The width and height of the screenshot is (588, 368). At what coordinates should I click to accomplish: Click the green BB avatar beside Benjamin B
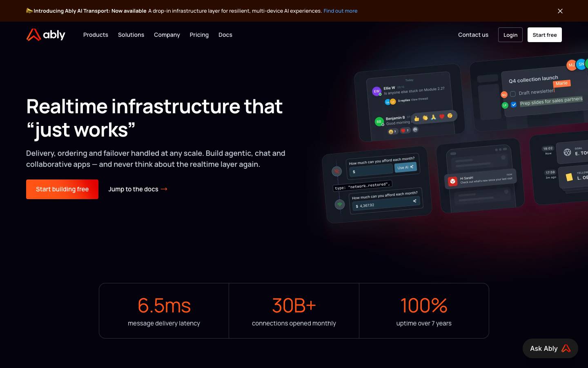coord(379,121)
